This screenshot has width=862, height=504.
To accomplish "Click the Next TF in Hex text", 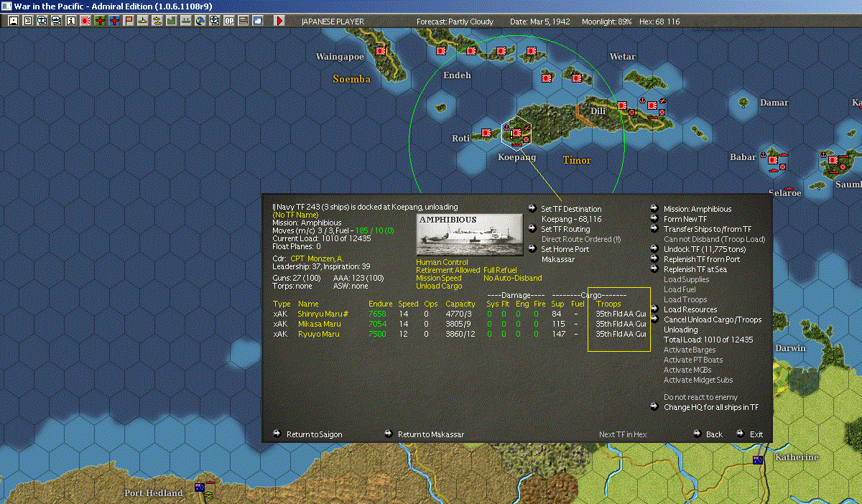I will [623, 434].
